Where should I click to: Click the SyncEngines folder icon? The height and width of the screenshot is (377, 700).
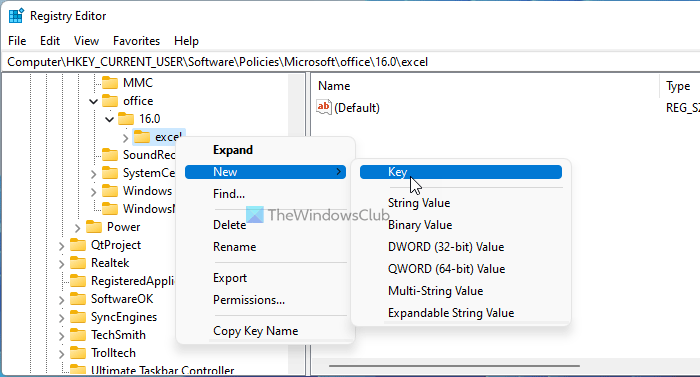coord(78,317)
